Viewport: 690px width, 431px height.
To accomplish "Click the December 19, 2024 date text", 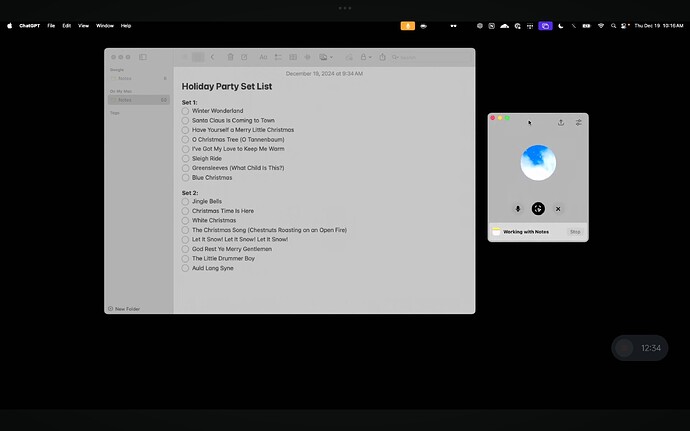I will click(x=324, y=74).
